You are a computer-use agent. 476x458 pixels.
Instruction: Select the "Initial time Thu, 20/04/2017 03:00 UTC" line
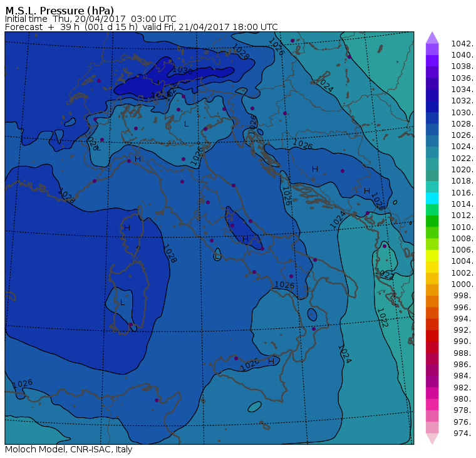(90, 19)
